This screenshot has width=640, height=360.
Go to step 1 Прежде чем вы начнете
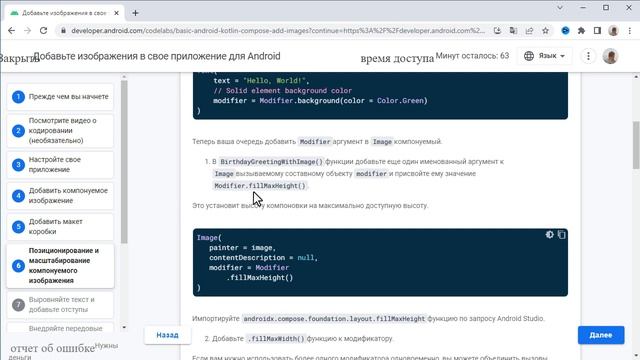coord(60,97)
